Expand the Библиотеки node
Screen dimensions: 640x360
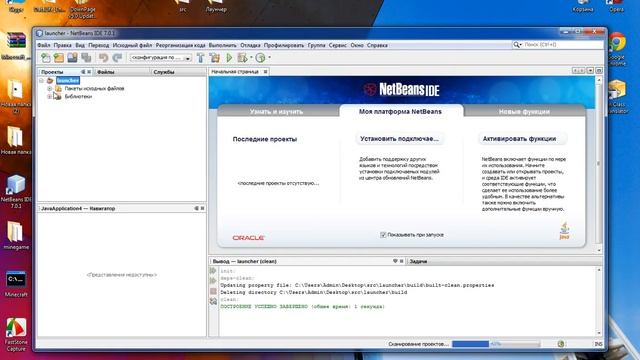click(49, 97)
